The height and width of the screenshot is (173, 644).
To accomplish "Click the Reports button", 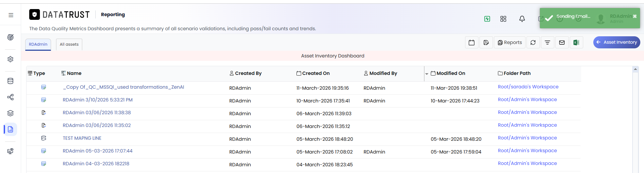I will click(510, 42).
